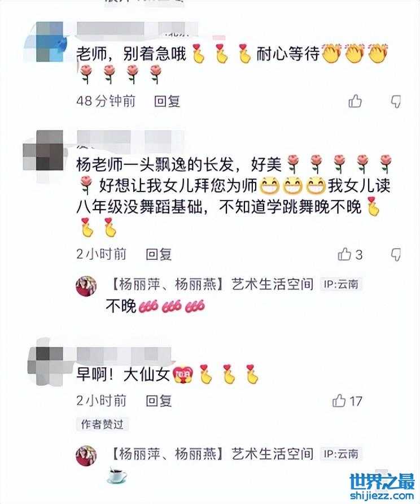The image size is (420, 504).
Task: Tap the coffee cup emoji reply
Action: point(116,475)
